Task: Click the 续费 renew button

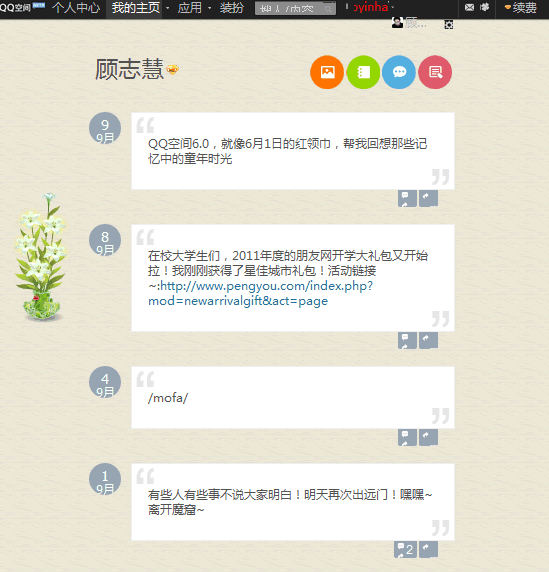Action: coord(521,8)
